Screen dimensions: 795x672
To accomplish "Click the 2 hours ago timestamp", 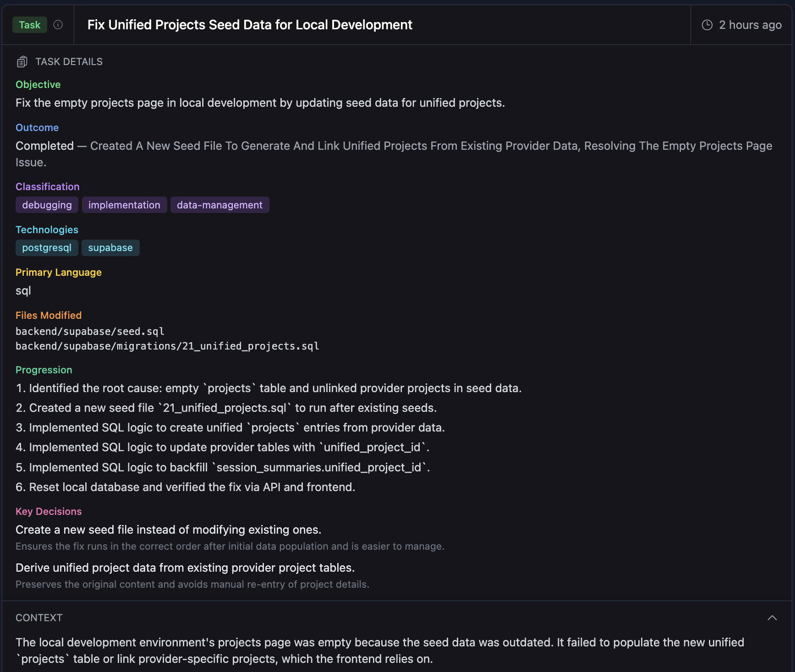I will pyautogui.click(x=750, y=25).
